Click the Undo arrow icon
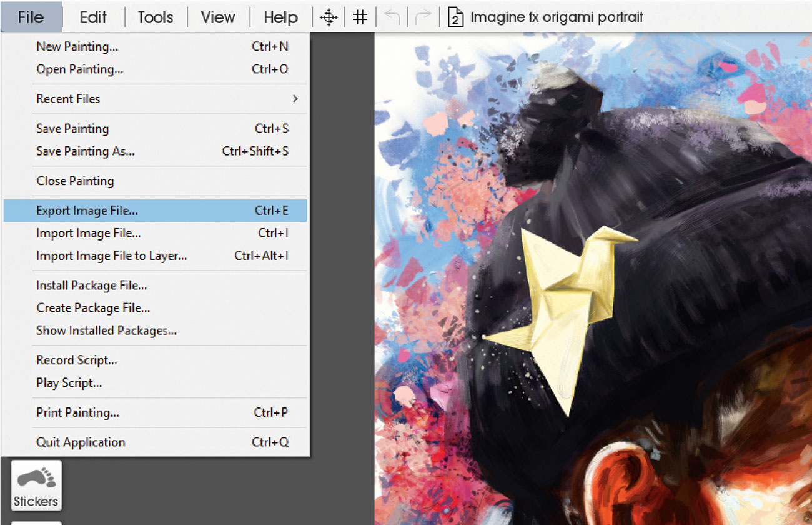812x525 pixels. pos(392,17)
